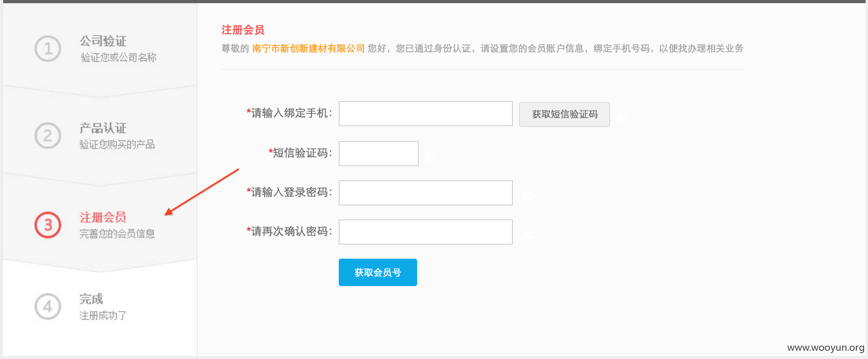The image size is (868, 359).
Task: Click the 获取短信验证码 button
Action: coord(565,114)
